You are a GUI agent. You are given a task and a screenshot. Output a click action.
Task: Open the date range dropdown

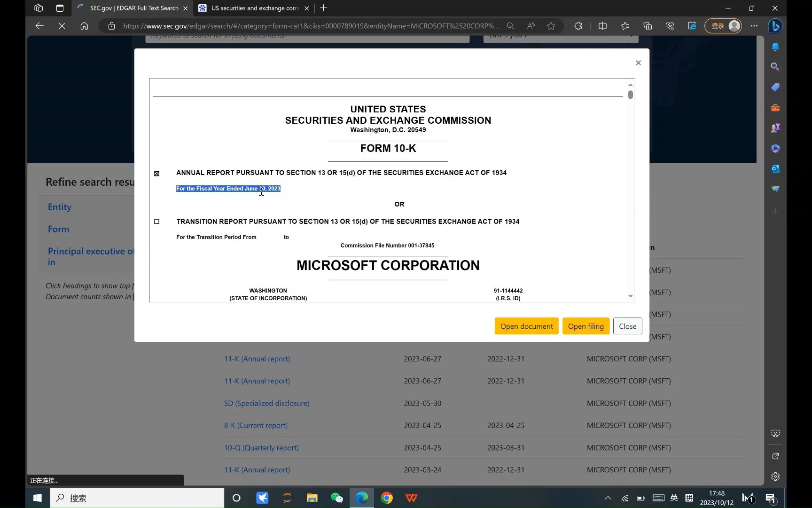click(x=561, y=38)
